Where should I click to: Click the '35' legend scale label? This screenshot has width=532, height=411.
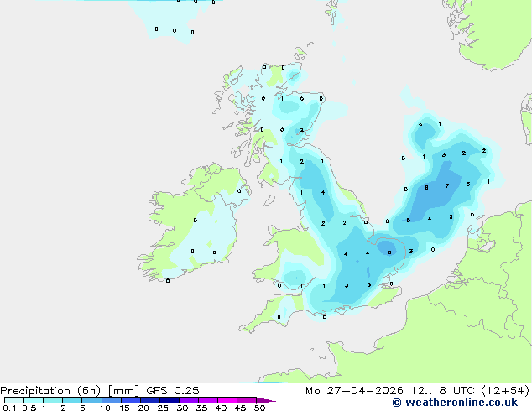click(201, 408)
